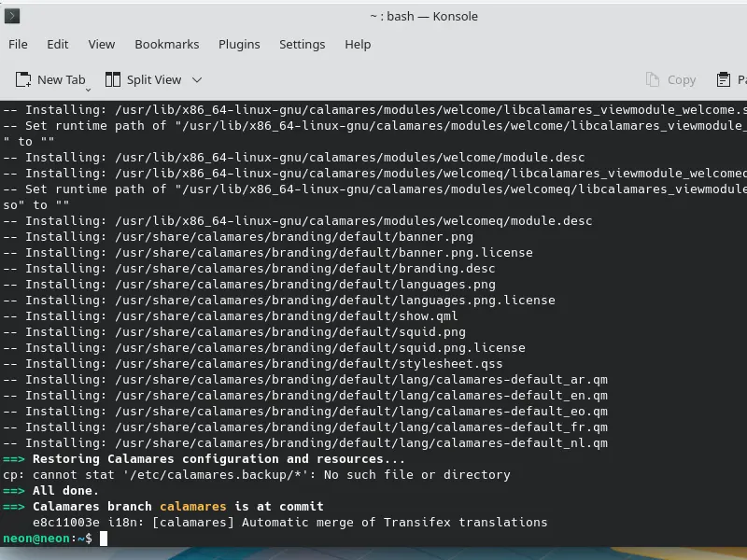Click the 'All done.' output line
747x560 pixels.
coord(65,491)
